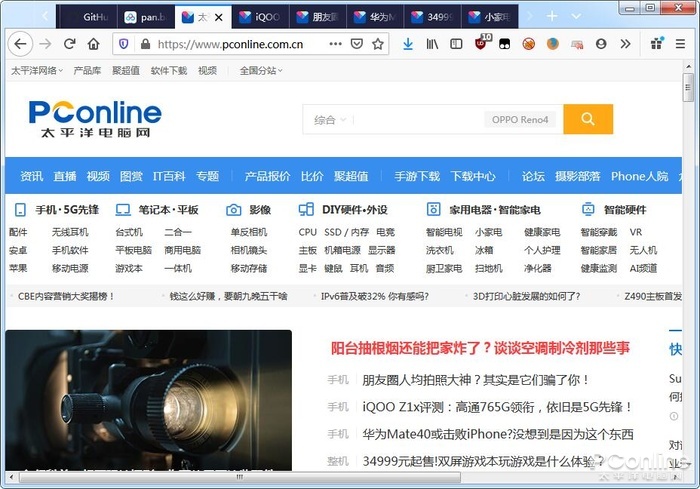The width and height of the screenshot is (700, 489).
Task: Bookmark this page with the star icon
Action: [x=378, y=44]
